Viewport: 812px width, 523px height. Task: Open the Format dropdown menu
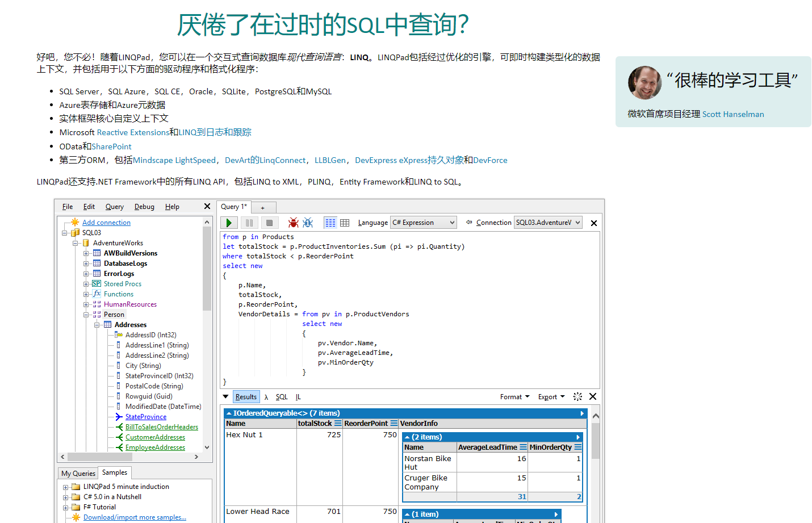click(x=514, y=396)
